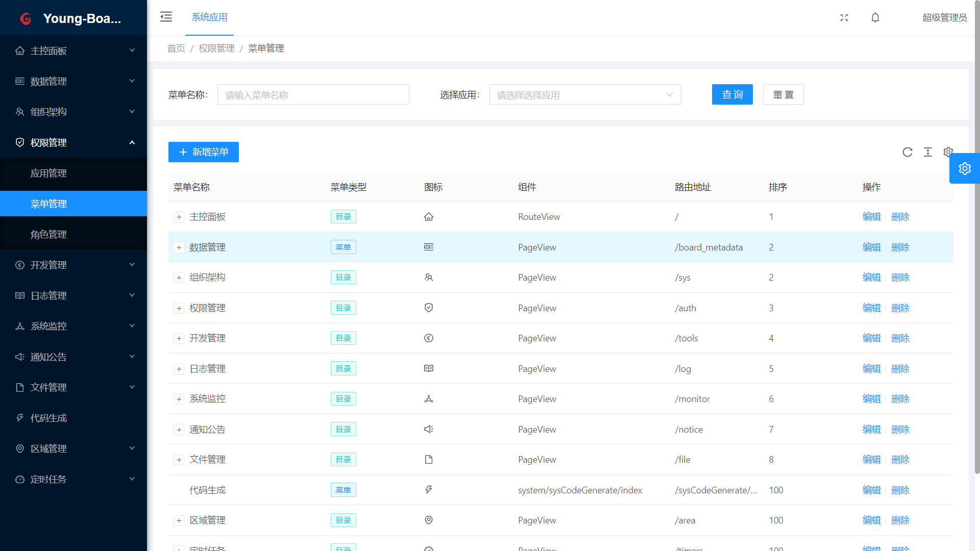Refresh the menu table

tap(907, 152)
